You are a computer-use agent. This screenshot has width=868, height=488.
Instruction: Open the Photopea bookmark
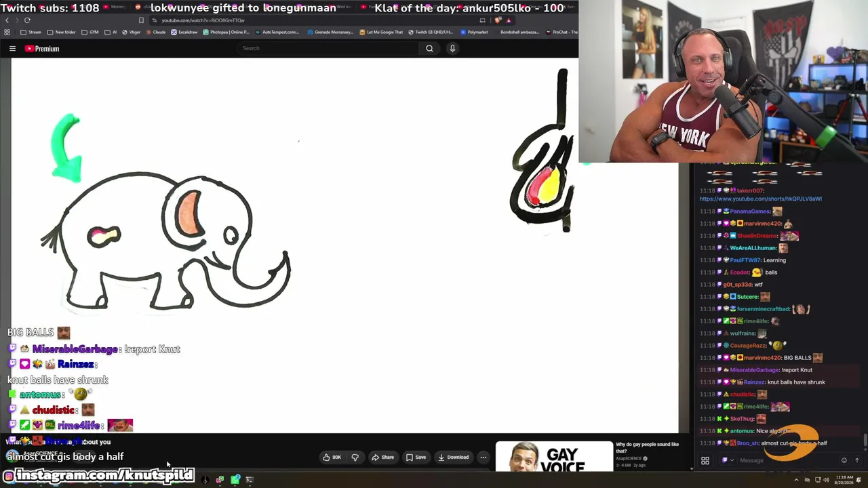coord(225,32)
